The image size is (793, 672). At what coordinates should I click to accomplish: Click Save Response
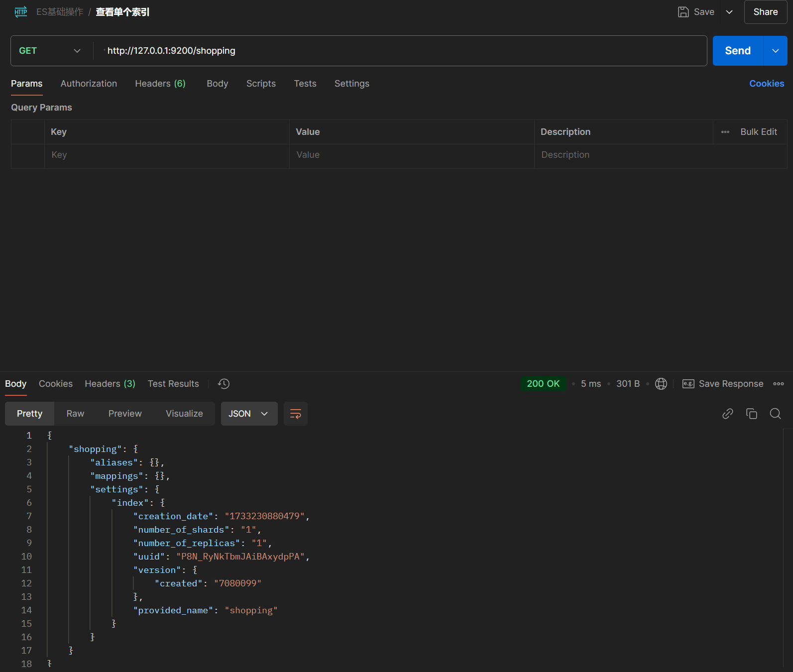pos(723,384)
